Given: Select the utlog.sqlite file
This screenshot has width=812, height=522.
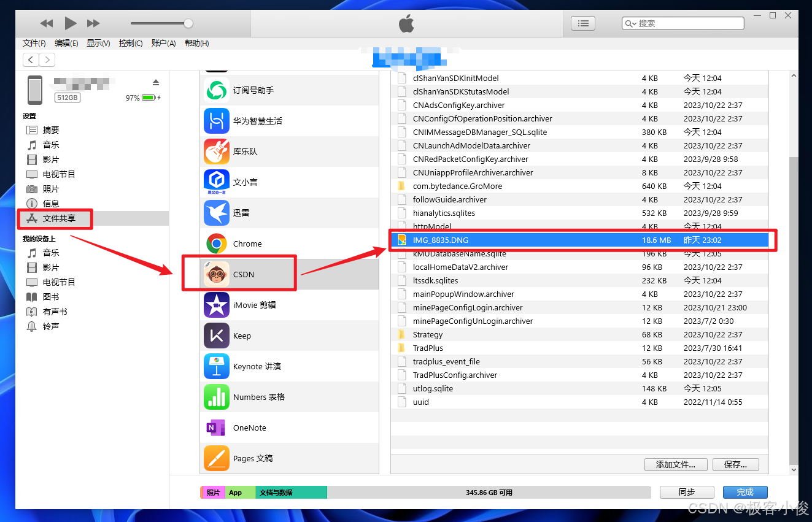Looking at the screenshot, I should click(x=579, y=388).
